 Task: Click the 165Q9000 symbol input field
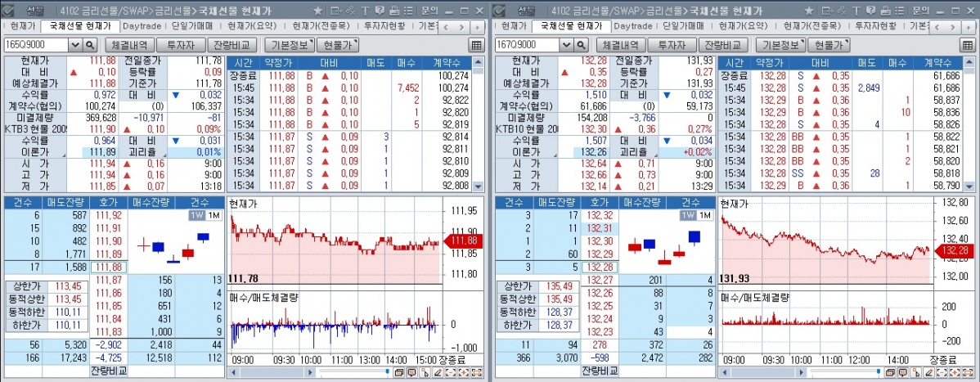click(36, 45)
